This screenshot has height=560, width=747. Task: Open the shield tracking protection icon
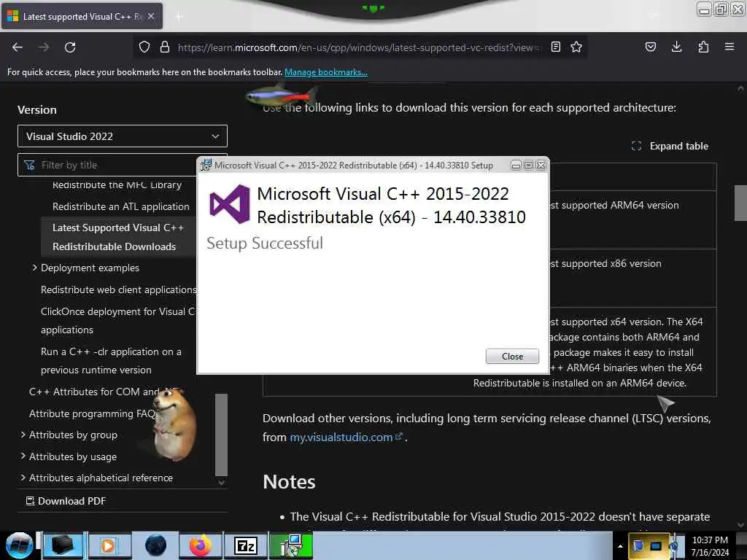[x=144, y=47]
